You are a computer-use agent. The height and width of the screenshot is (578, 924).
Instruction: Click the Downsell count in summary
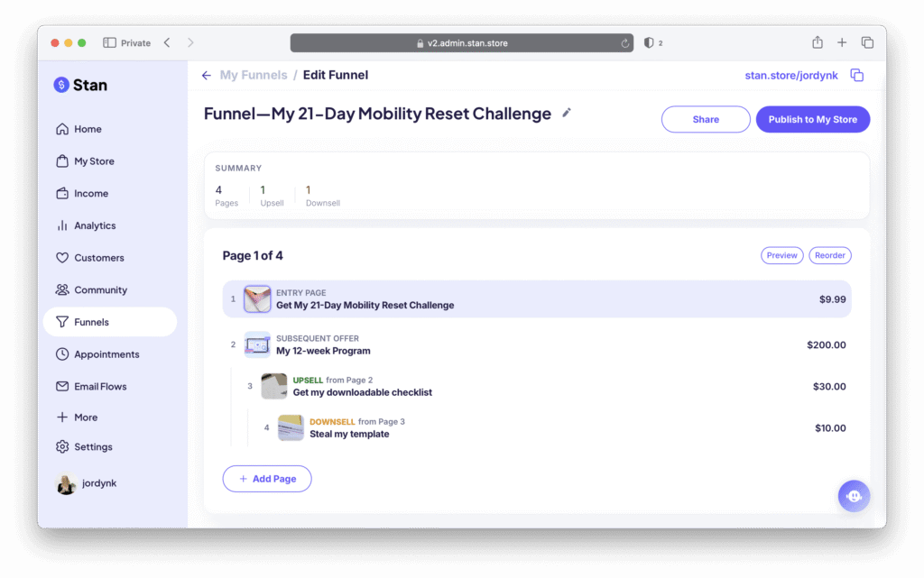(x=322, y=196)
